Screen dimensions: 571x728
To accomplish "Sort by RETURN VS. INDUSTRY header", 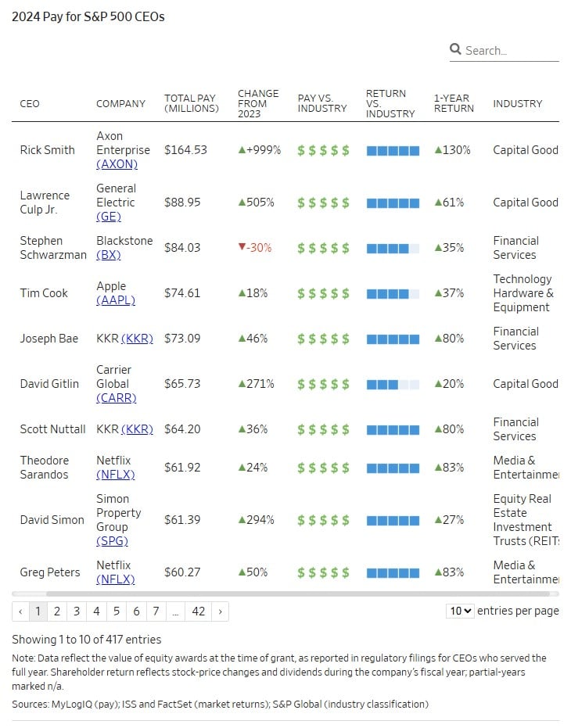I will (390, 103).
